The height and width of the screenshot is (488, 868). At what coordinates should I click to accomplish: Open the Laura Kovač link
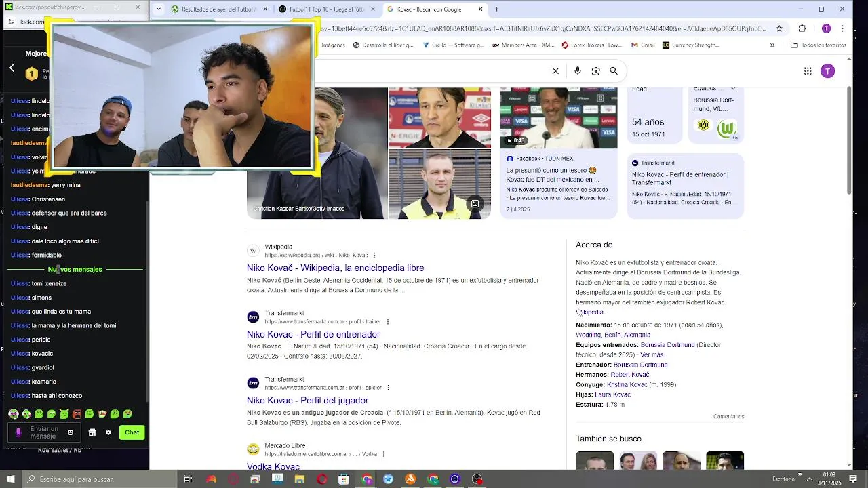(612, 394)
